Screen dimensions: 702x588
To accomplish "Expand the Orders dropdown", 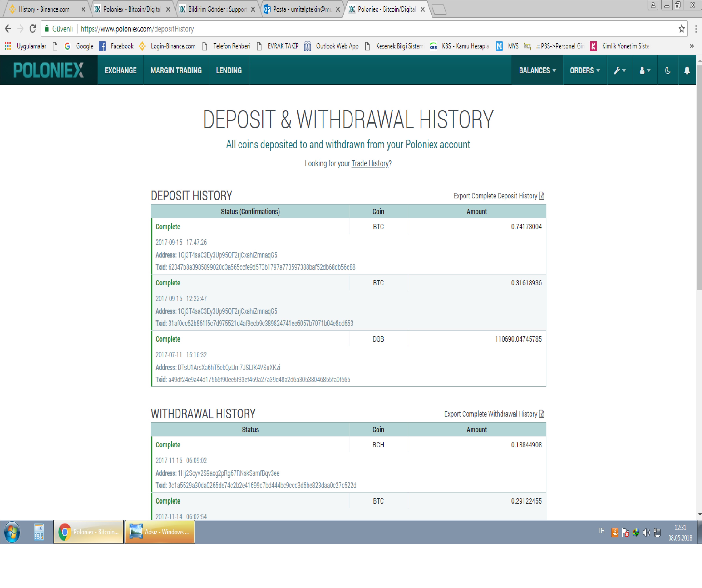I will click(585, 70).
